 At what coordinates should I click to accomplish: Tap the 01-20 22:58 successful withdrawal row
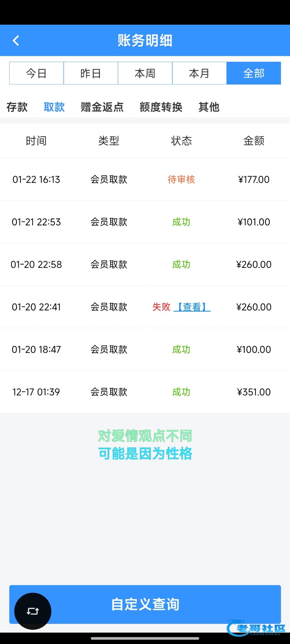145,265
